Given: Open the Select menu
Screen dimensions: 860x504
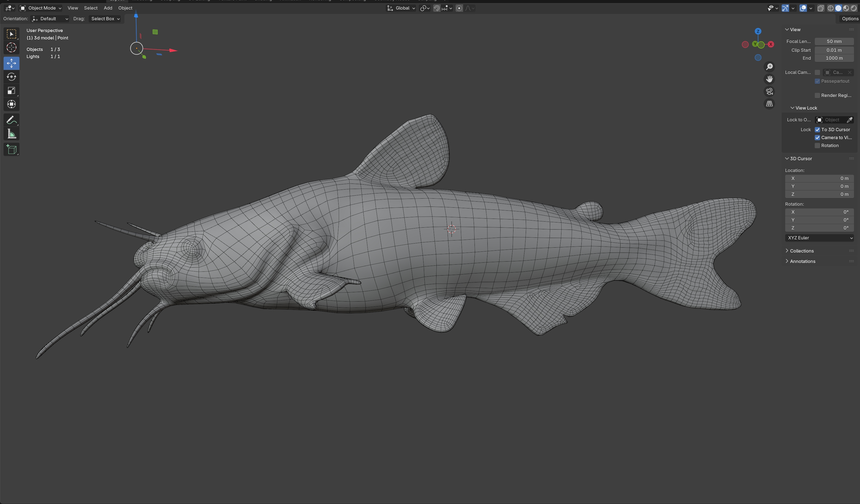Looking at the screenshot, I should pyautogui.click(x=91, y=8).
